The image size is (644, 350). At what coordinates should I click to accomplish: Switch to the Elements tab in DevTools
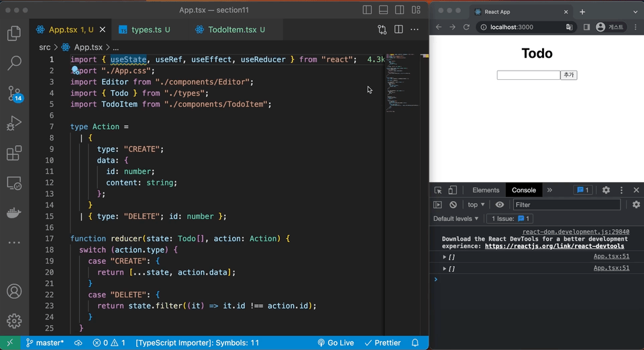click(x=486, y=190)
